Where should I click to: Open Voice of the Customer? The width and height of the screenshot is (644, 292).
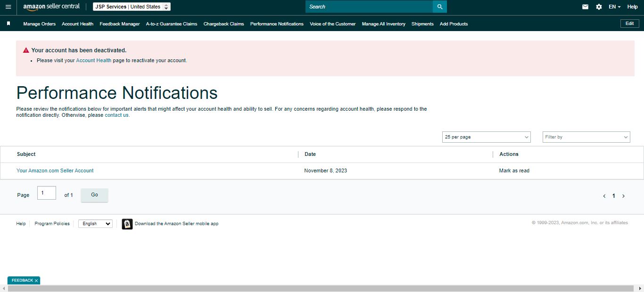(x=333, y=24)
